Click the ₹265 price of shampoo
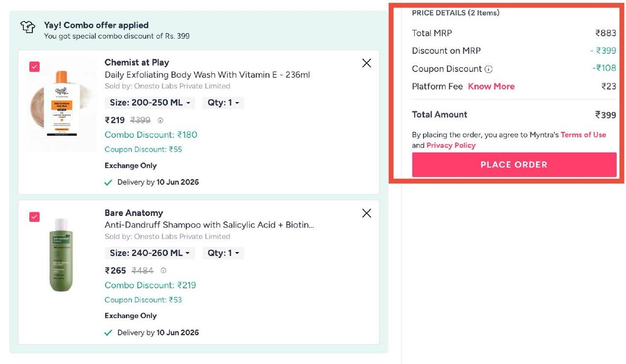 (115, 271)
